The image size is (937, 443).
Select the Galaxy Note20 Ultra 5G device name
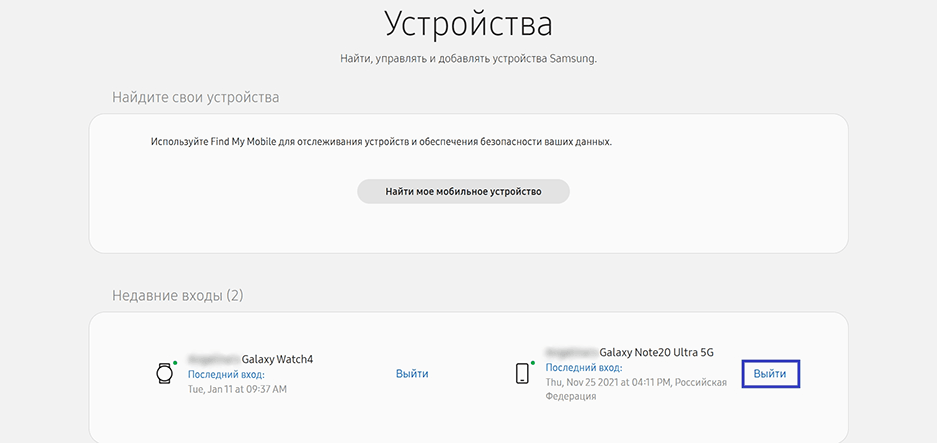[x=656, y=352]
